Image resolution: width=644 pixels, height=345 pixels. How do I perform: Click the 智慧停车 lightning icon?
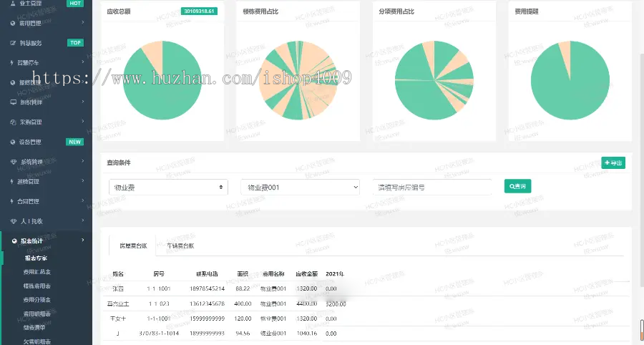pyautogui.click(x=12, y=62)
